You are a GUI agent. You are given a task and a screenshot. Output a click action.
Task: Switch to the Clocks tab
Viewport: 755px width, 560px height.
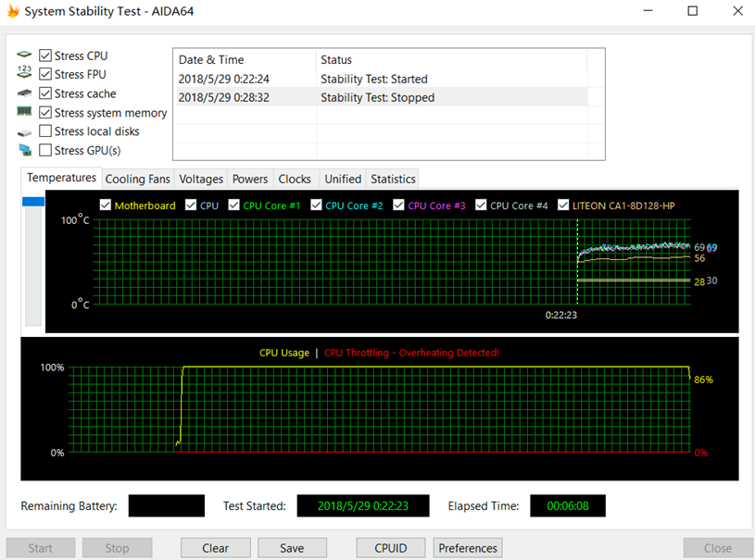tap(295, 179)
